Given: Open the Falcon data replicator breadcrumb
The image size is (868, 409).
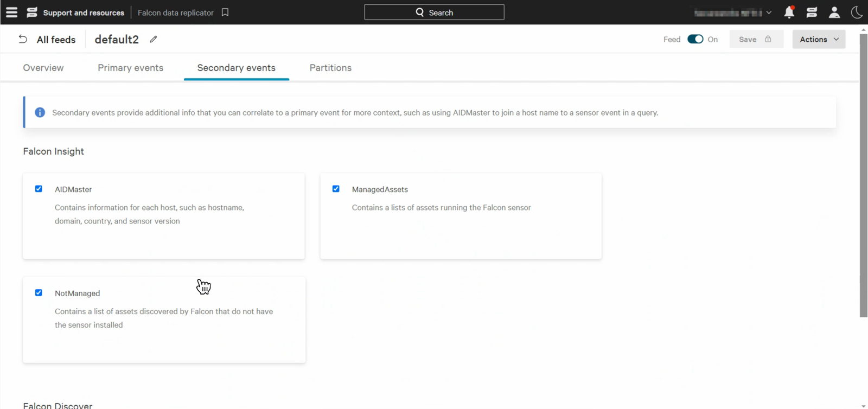Looking at the screenshot, I should tap(176, 12).
